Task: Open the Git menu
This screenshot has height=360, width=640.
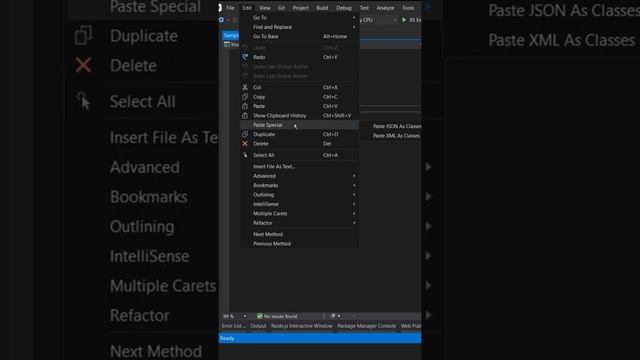Action: tap(281, 8)
